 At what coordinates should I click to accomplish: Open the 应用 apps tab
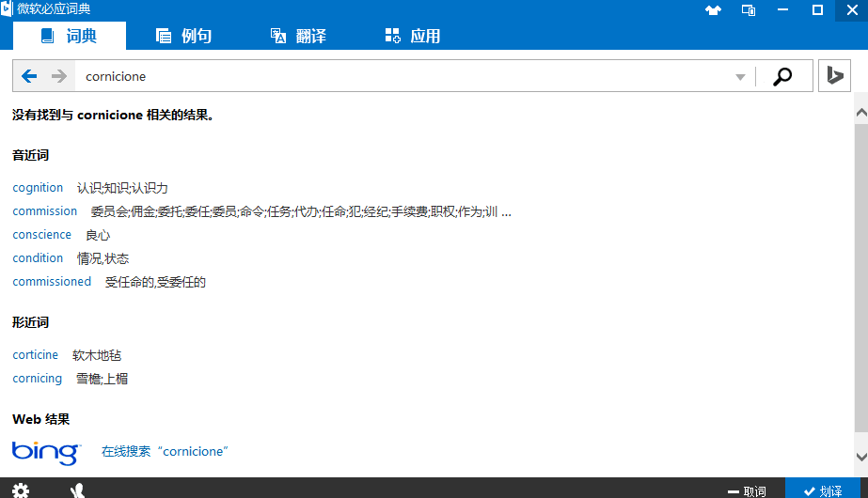pyautogui.click(x=413, y=36)
